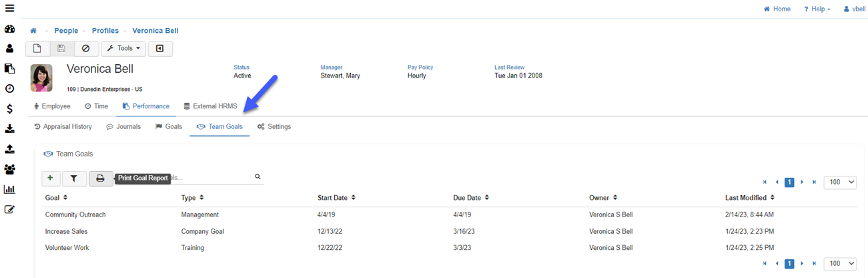Open the bar chart reports sidebar icon
The height and width of the screenshot is (278, 868).
tap(9, 189)
